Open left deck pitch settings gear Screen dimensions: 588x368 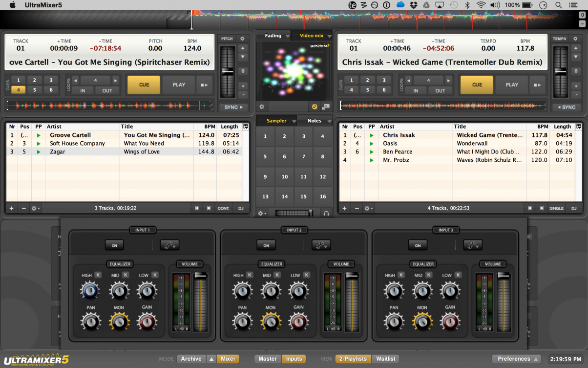(x=242, y=39)
